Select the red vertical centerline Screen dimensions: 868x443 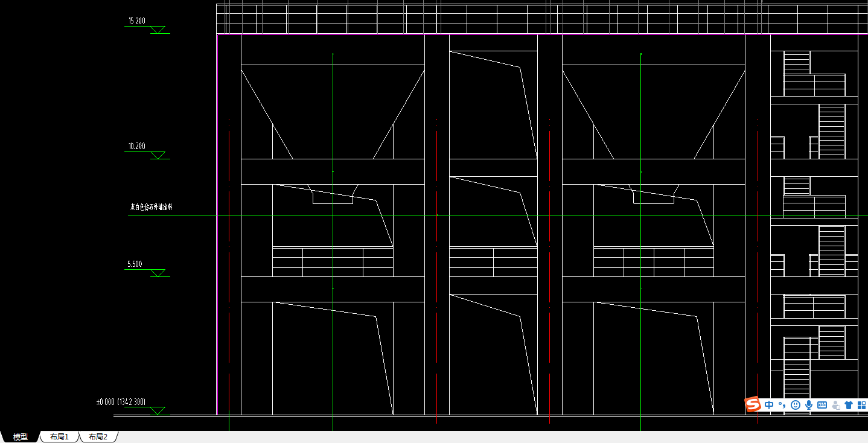549,272
